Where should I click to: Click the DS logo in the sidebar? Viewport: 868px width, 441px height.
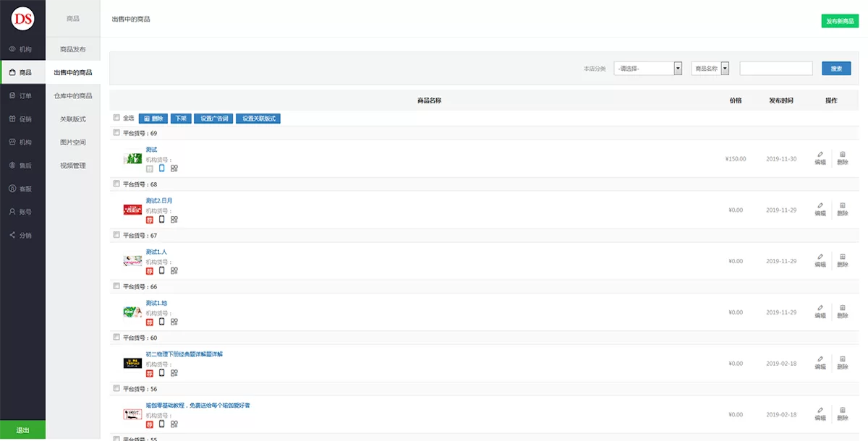[x=22, y=19]
